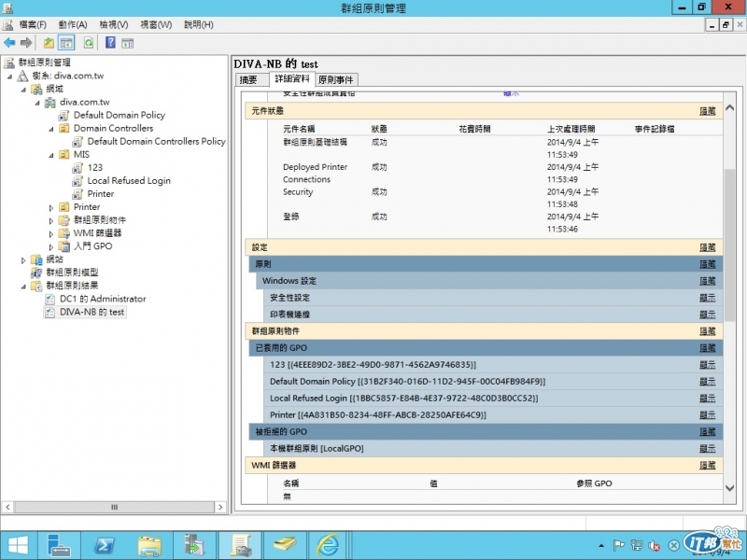Image resolution: width=747 pixels, height=560 pixels.
Task: Toggle the console tree show/hide icon
Action: point(66,43)
